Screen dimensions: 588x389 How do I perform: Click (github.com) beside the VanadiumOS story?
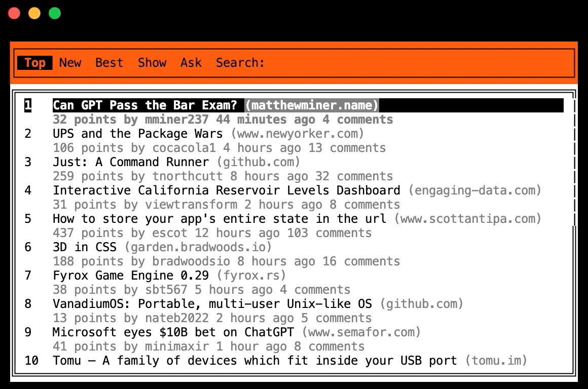click(x=422, y=304)
